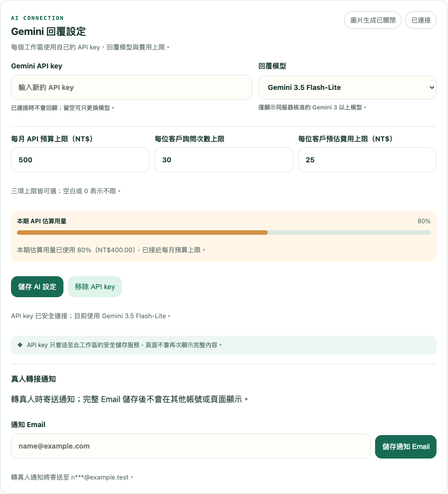The width and height of the screenshot is (448, 494).
Task: Click the usage warning text mentioning NT$400.00
Action: 111,250
